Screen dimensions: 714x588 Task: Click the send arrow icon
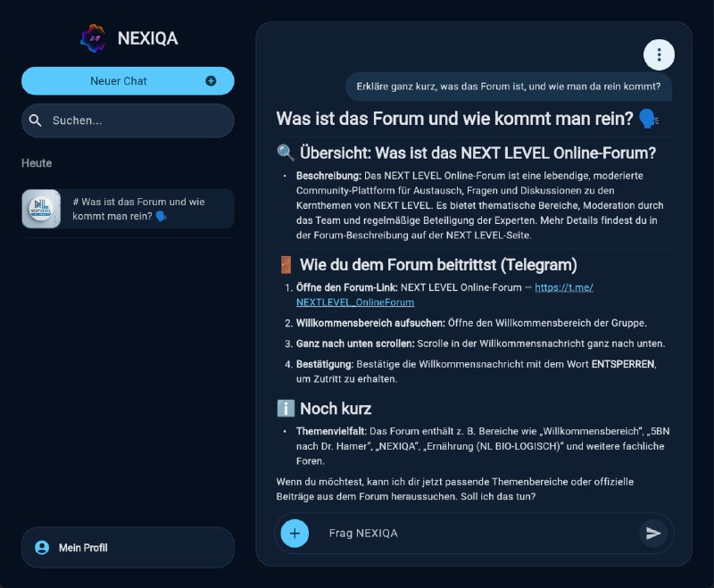[x=653, y=534]
